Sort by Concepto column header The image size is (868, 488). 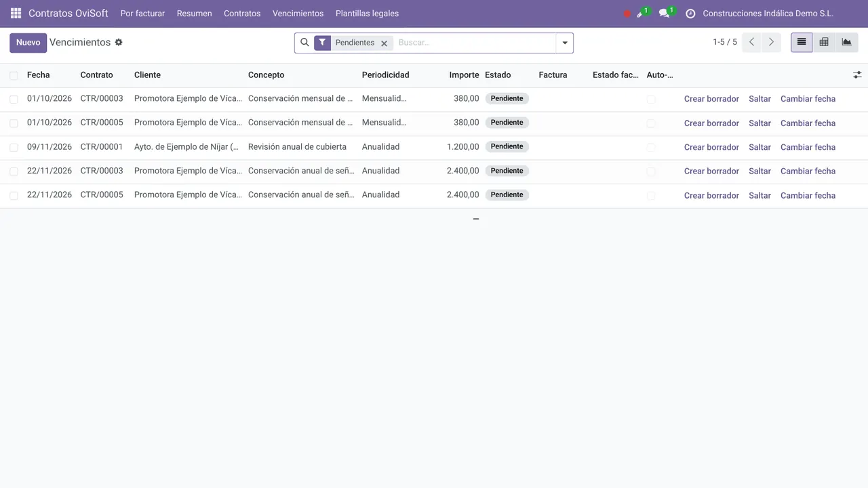(266, 75)
